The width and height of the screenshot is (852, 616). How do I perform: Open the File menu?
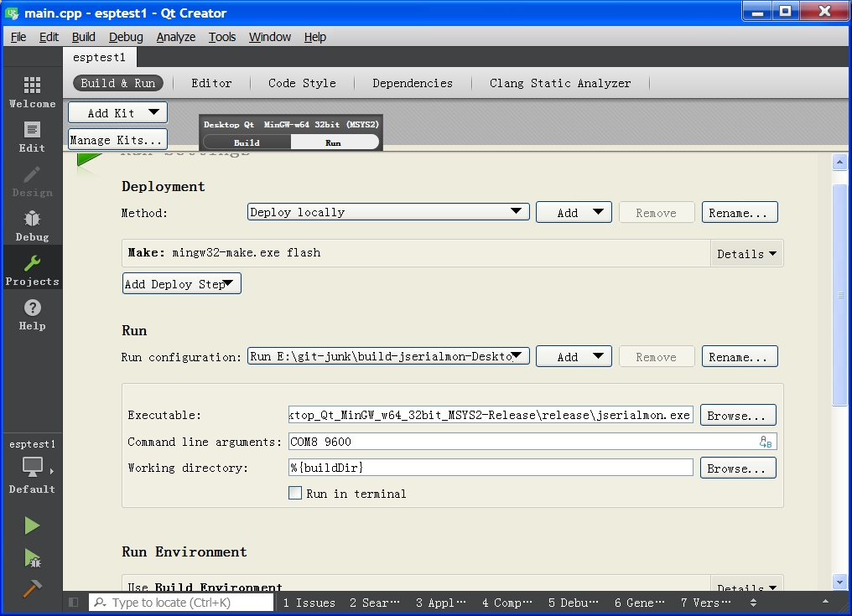[18, 37]
